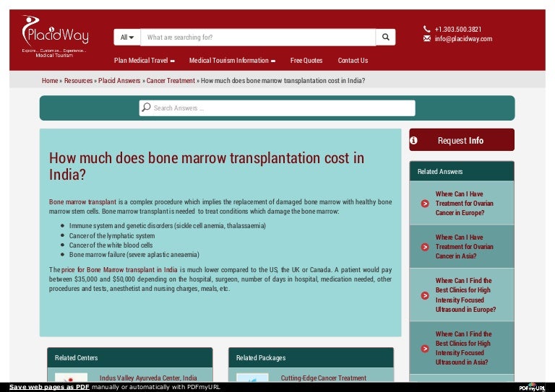Screen dimensions: 555x392
Task: Click the info icon beside Request Info
Action: tap(414, 140)
